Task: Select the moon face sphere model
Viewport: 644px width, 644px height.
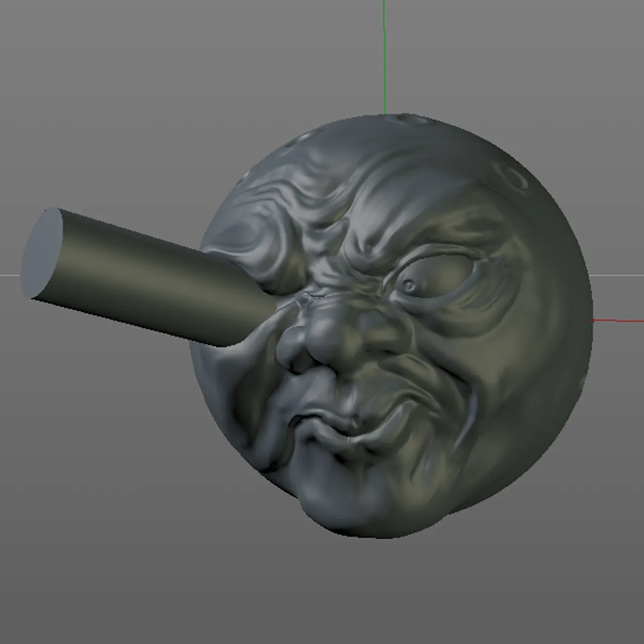Action: click(391, 326)
